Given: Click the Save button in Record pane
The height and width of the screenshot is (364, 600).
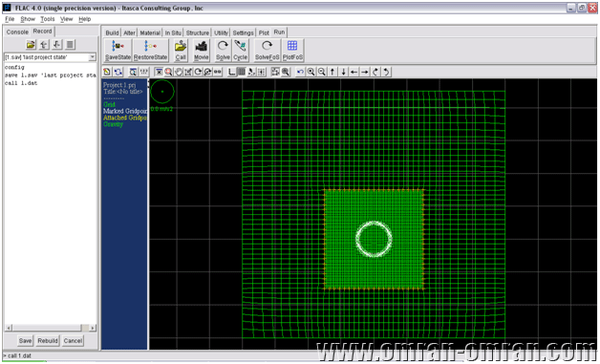Looking at the screenshot, I should pos(25,341).
